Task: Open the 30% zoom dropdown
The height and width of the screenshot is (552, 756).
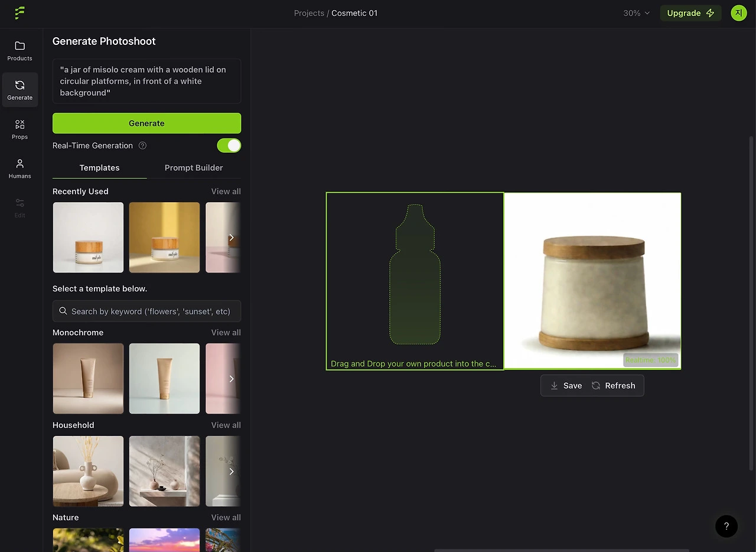Action: point(637,13)
